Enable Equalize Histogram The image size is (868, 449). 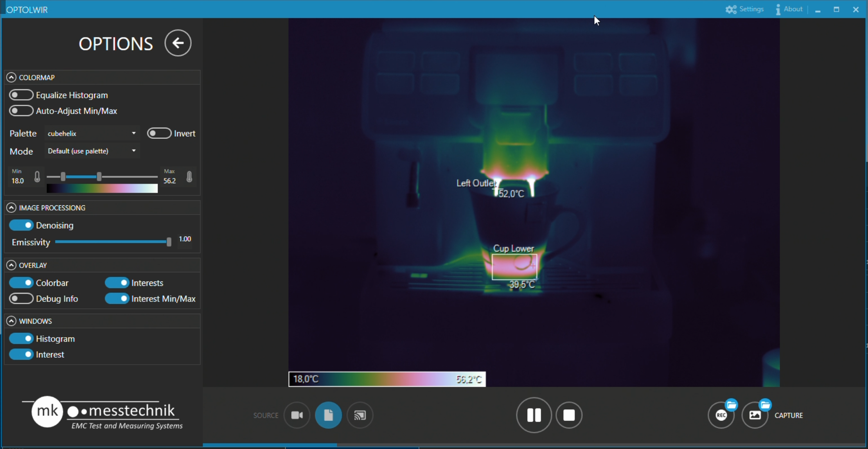pos(21,94)
